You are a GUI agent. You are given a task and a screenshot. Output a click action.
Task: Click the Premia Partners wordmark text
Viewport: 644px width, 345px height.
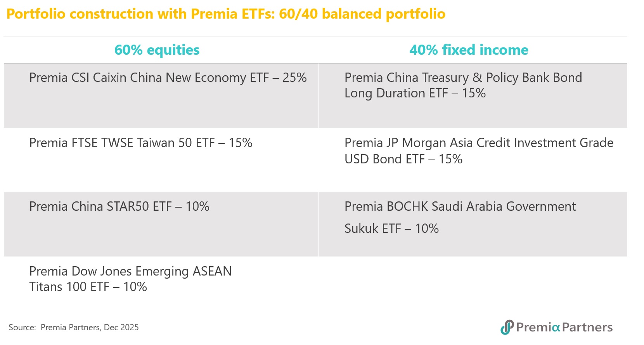(x=564, y=327)
